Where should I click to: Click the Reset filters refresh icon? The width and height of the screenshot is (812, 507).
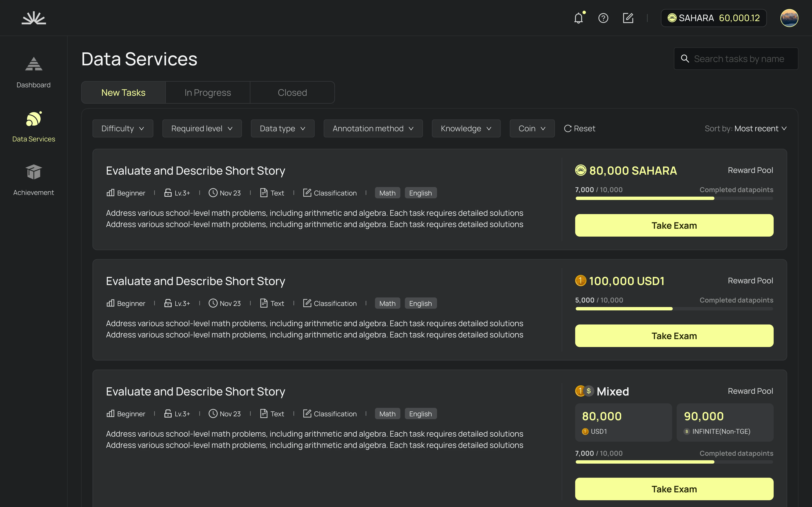pyautogui.click(x=568, y=128)
